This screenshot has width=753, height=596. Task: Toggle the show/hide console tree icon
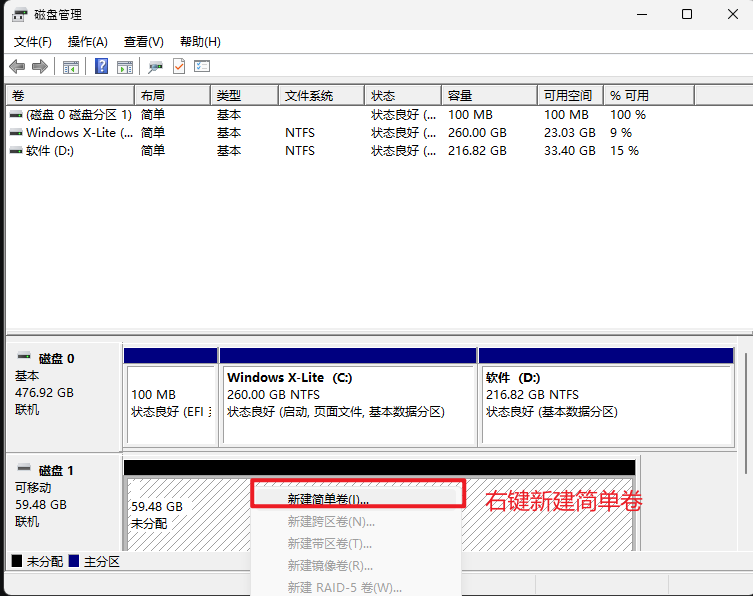click(71, 67)
